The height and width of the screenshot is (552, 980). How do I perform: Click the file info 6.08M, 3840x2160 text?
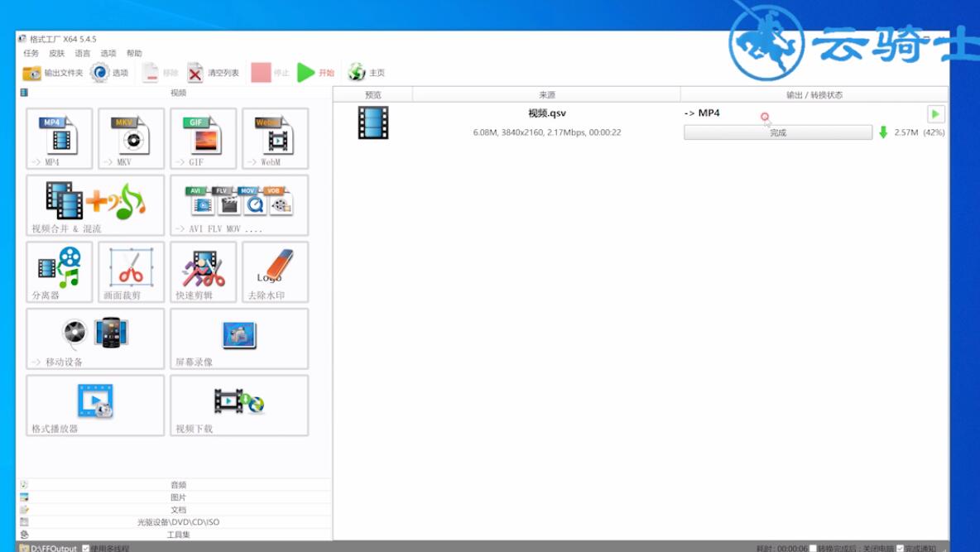[x=547, y=132]
